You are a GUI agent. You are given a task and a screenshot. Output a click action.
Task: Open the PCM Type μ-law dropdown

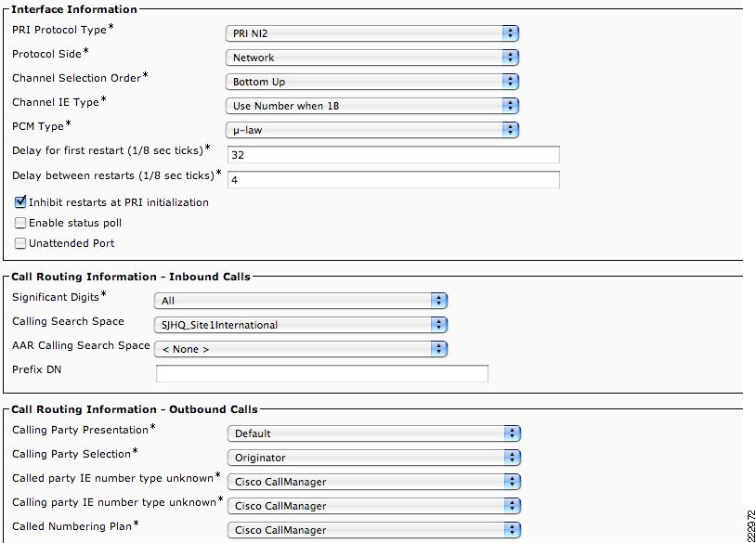[x=371, y=130]
